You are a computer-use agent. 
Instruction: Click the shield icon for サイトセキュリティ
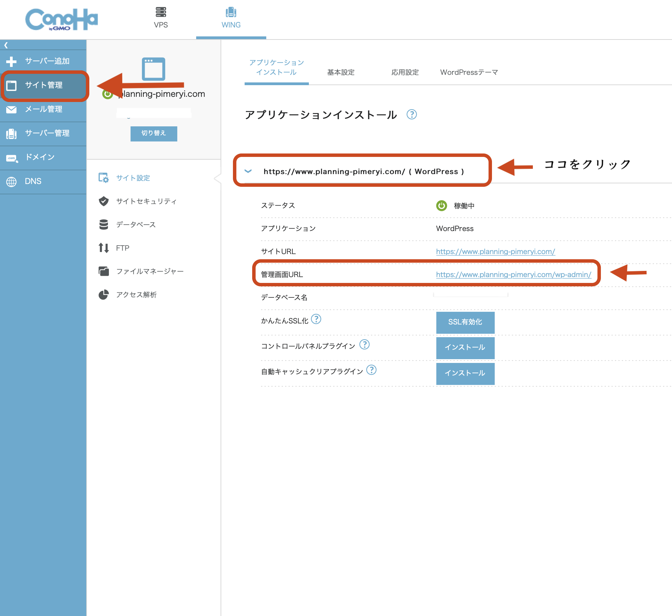[x=103, y=201]
